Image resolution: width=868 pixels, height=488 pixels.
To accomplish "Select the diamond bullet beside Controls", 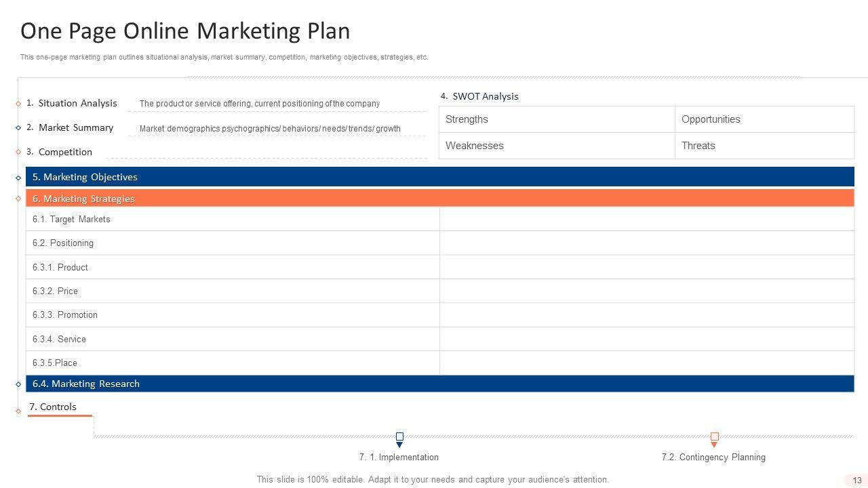I will click(18, 411).
